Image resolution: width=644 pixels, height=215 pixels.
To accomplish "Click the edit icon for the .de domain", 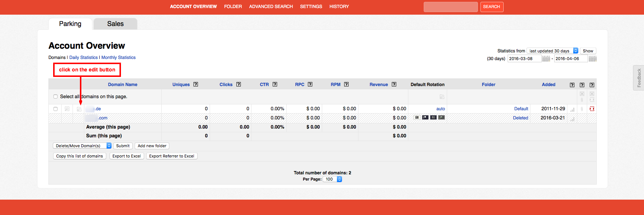I will click(79, 109).
